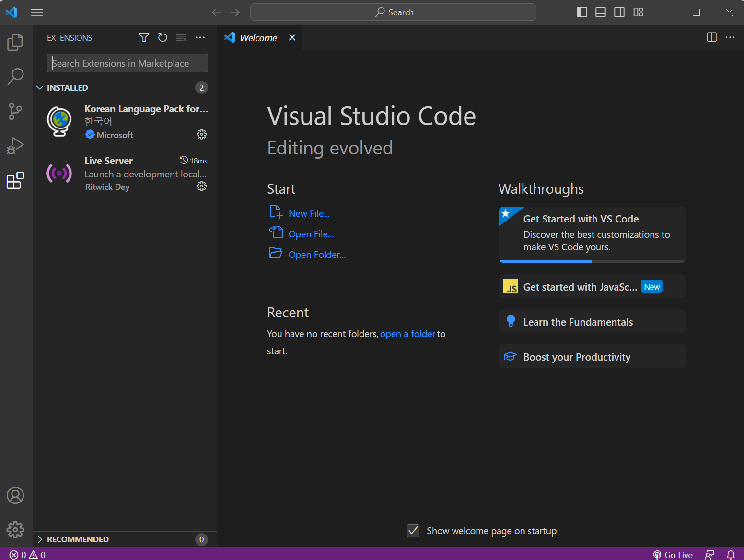This screenshot has height=560, width=744.
Task: Click the command center Search box
Action: 393,12
